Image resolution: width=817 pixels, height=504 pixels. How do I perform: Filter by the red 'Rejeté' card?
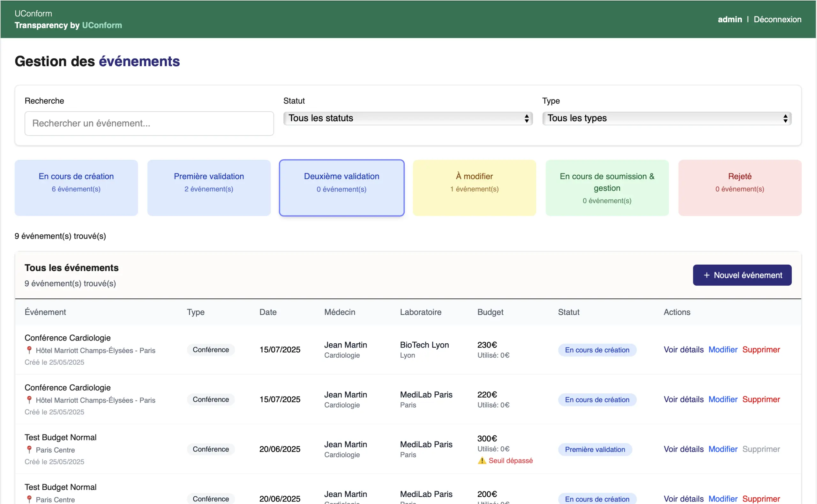point(739,188)
